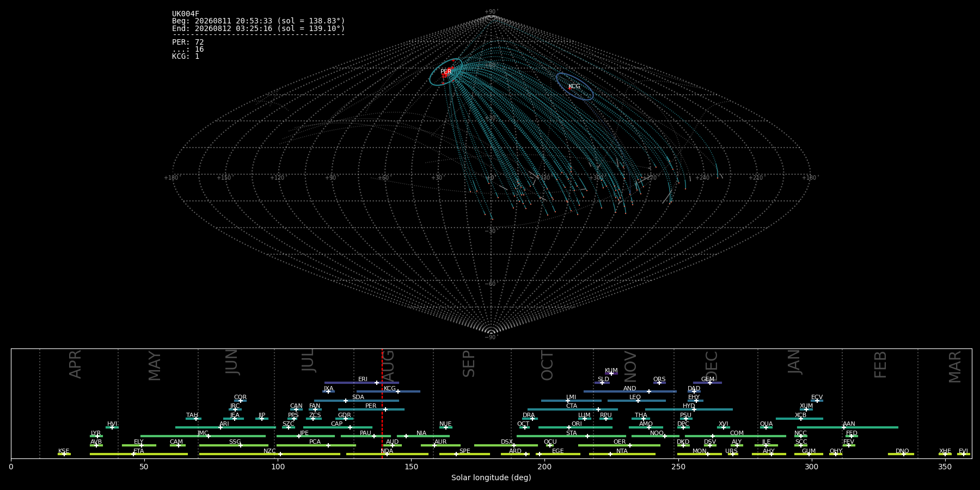This screenshot has width=980, height=490.
Task: Click the SEP month label
Action: (x=469, y=364)
